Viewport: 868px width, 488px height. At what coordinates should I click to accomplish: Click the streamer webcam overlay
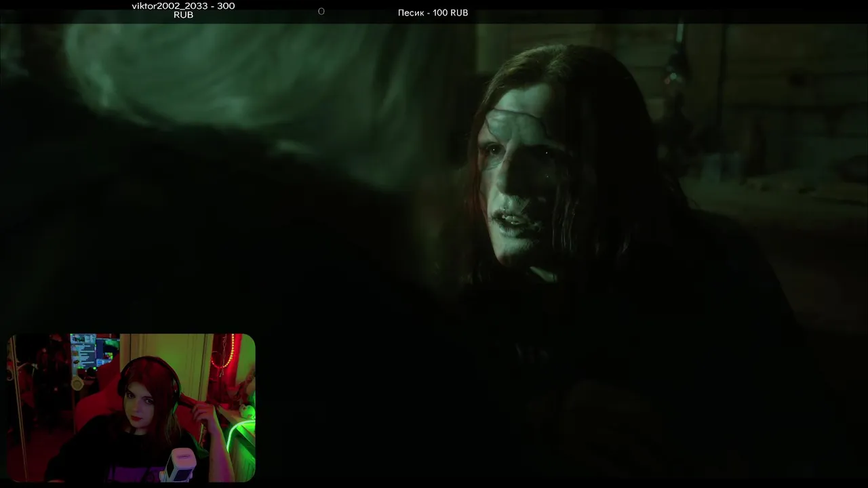pyautogui.click(x=131, y=407)
